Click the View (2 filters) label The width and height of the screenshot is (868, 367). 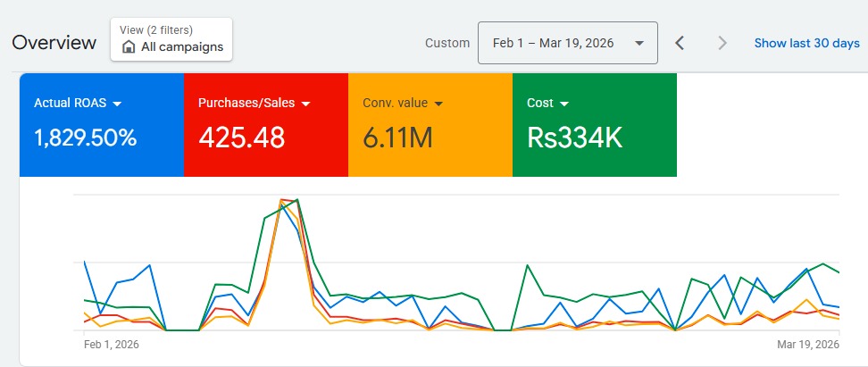[x=156, y=30]
